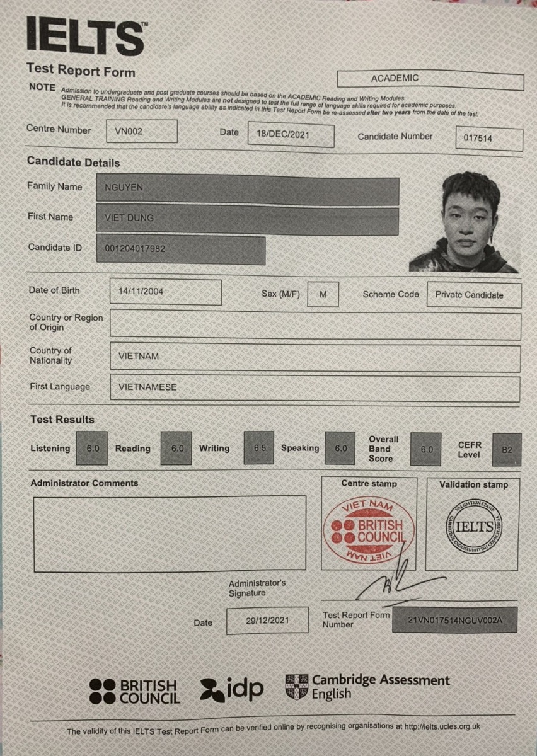Click the First Language field VIETNAMESE
The image size is (537, 756).
(315, 388)
